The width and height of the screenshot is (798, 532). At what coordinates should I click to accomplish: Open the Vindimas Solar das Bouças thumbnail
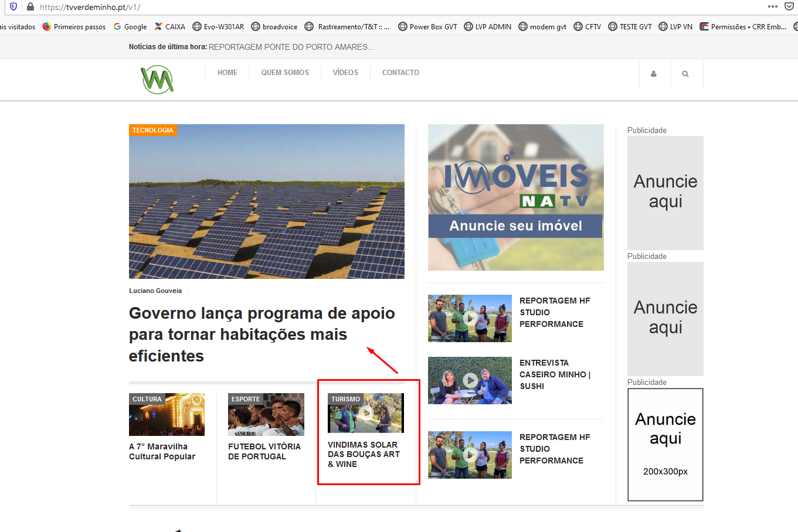point(365,413)
